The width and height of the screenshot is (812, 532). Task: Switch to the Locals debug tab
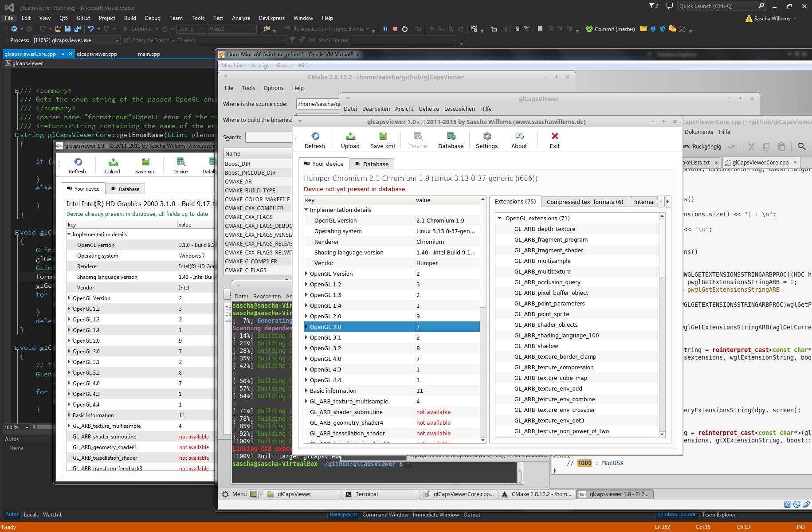tap(31, 515)
